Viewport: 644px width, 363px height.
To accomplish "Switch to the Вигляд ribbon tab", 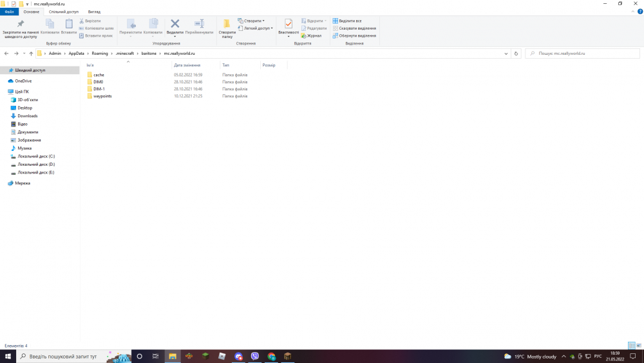I will [94, 12].
